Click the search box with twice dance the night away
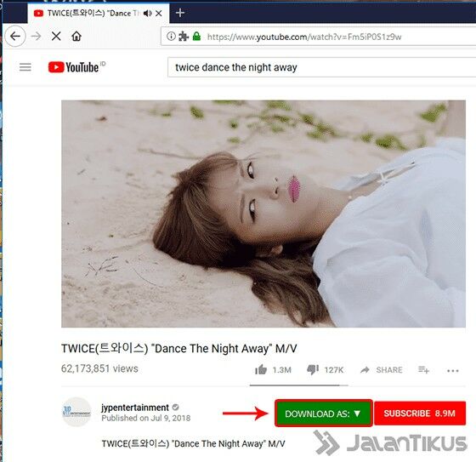The width and height of the screenshot is (476, 462). pos(322,67)
